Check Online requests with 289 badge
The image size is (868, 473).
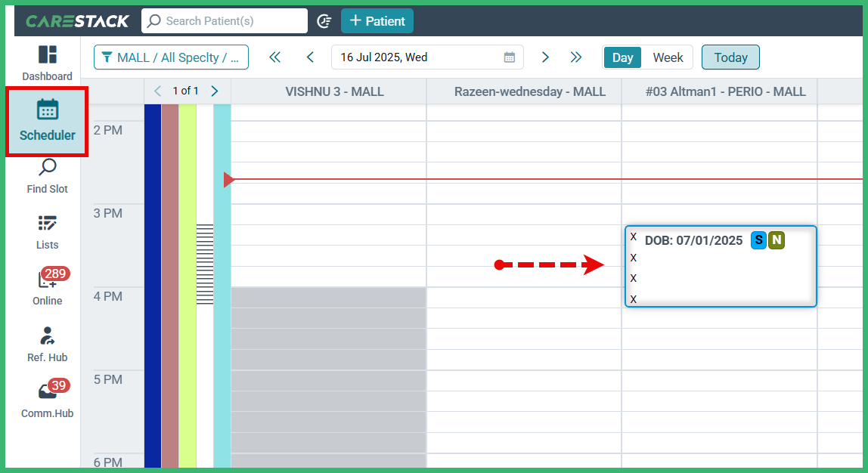pyautogui.click(x=47, y=287)
